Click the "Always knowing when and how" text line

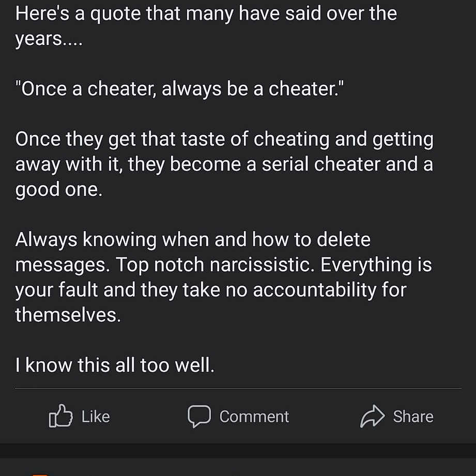(x=193, y=240)
